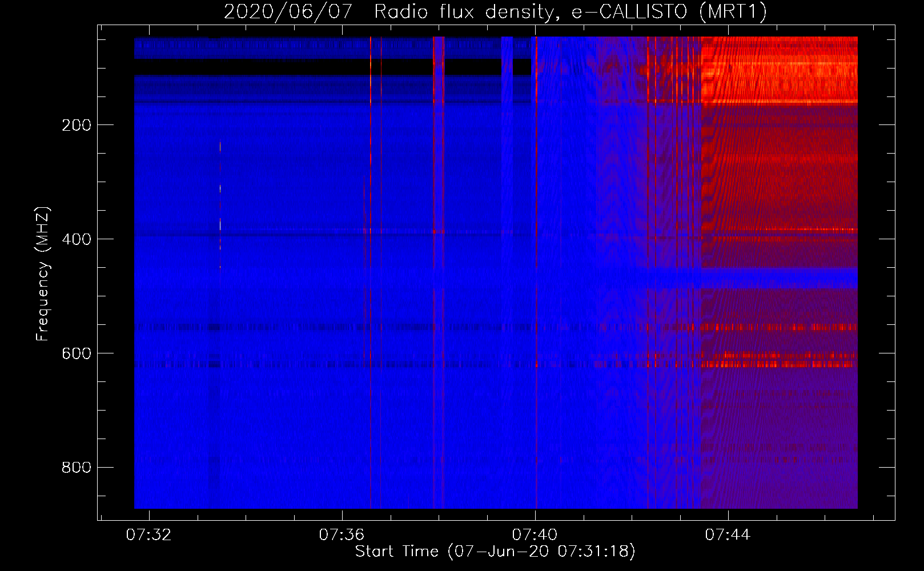Click the 07:36 time tick label

click(x=342, y=535)
